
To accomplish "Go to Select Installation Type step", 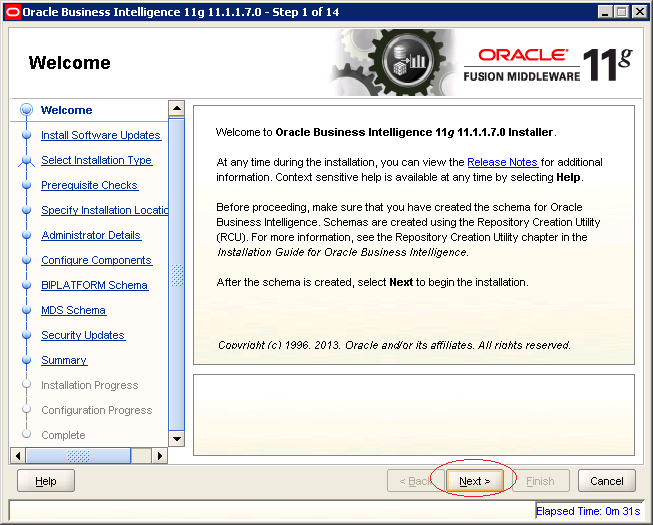I will tap(96, 160).
